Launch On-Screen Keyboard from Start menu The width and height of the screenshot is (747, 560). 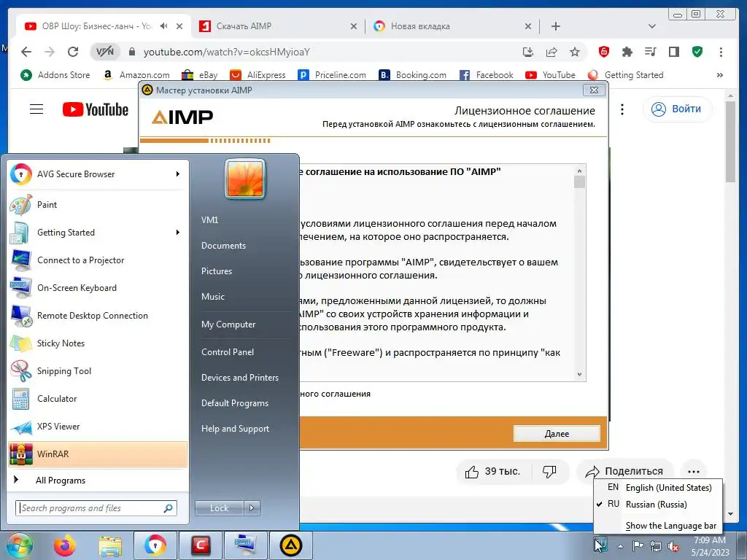(x=98, y=287)
